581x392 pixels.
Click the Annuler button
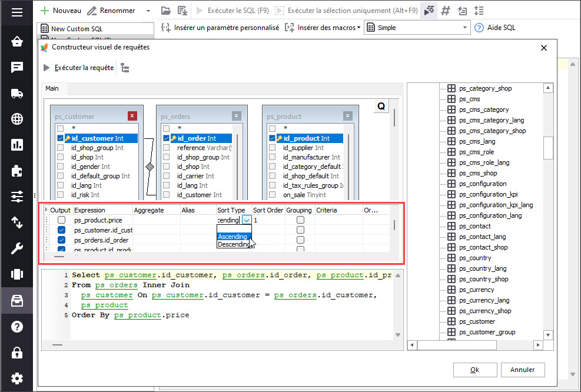pyautogui.click(x=523, y=370)
